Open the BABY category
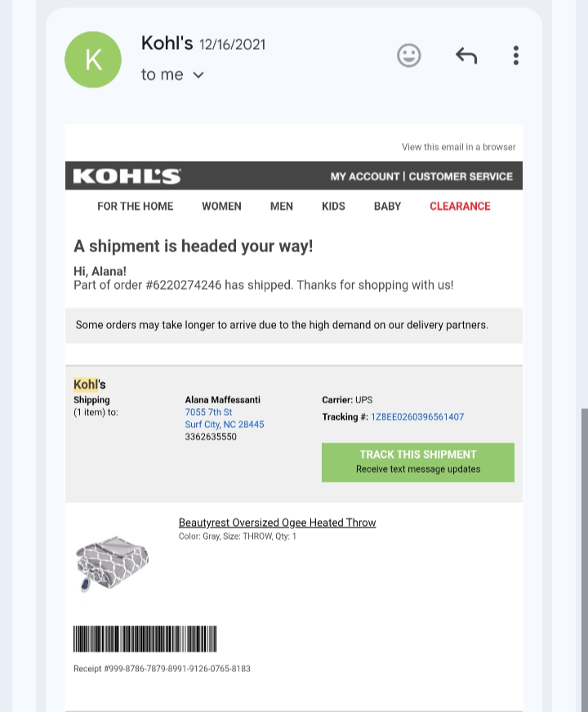 387,206
